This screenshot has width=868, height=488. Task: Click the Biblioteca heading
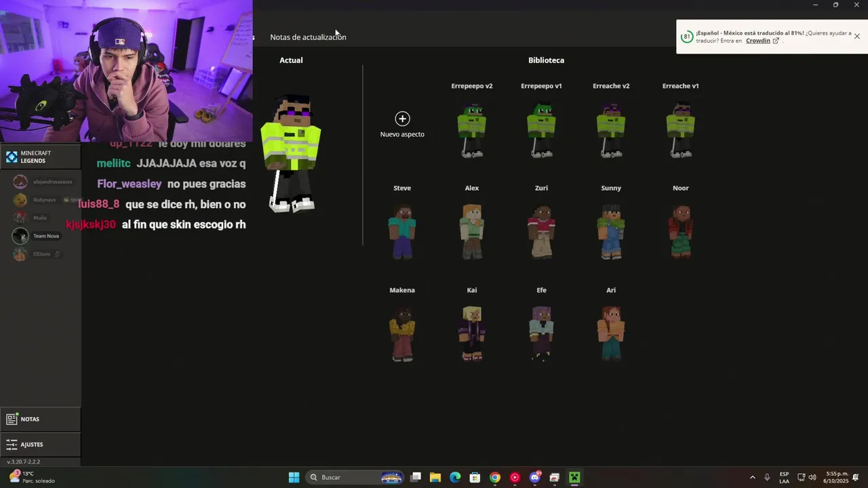[x=546, y=60]
